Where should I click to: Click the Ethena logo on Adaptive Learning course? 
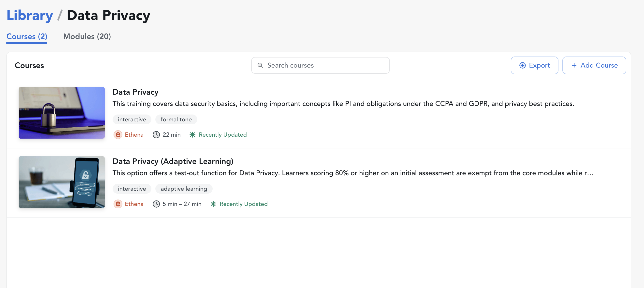coord(118,204)
